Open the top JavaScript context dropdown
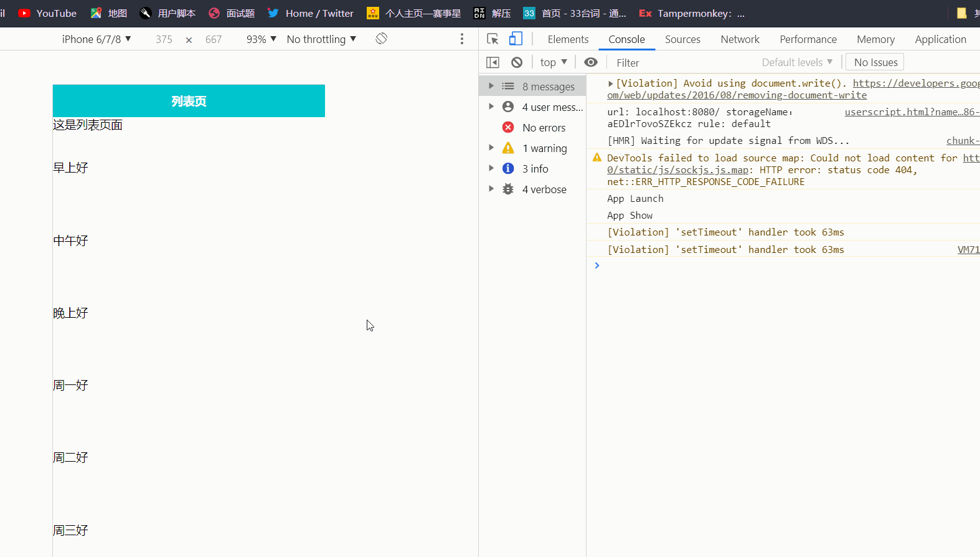Screen dimensions: 980x557 tap(554, 62)
